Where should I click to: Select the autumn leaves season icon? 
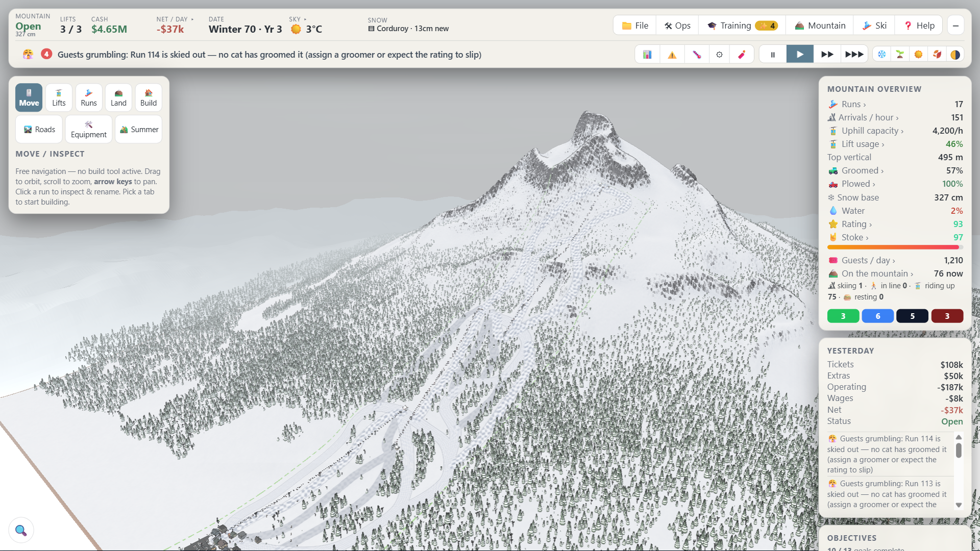click(x=937, y=55)
